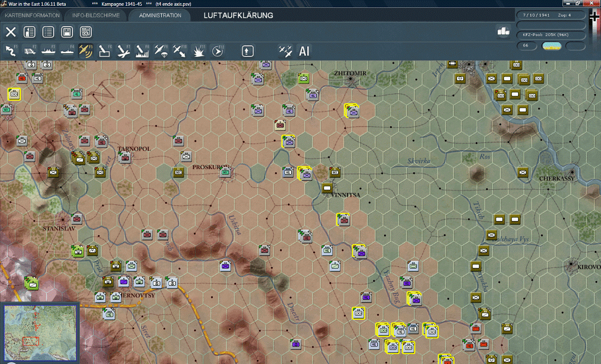Select the red unit counter at STANISLAV

tap(77, 219)
